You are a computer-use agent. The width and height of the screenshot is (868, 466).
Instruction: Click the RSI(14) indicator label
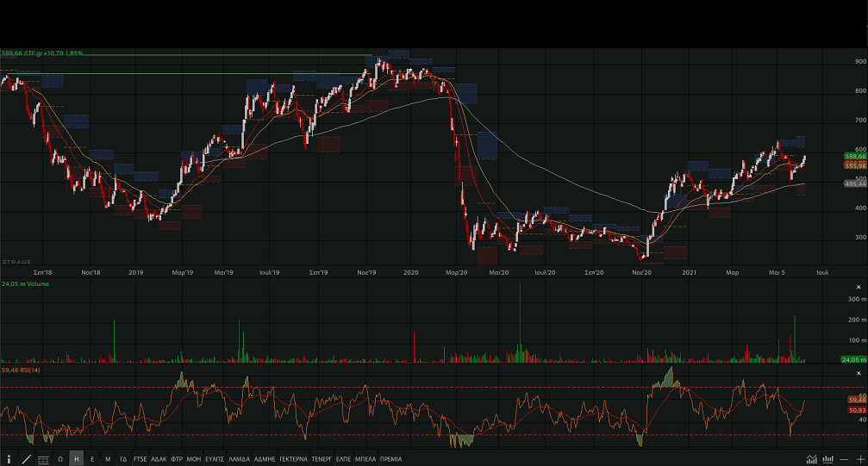(x=20, y=370)
